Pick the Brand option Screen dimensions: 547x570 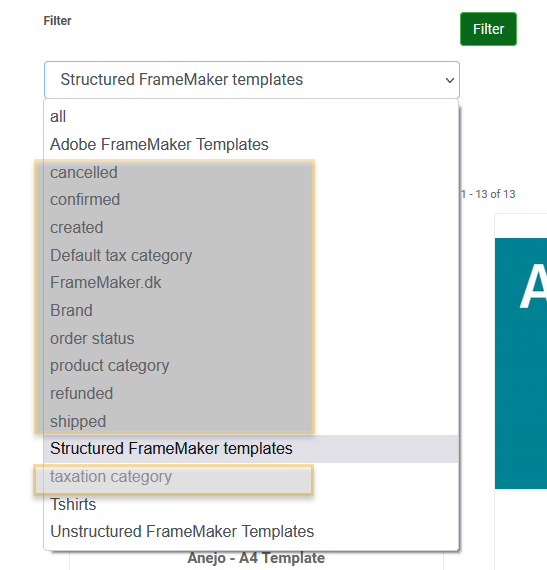pyautogui.click(x=251, y=310)
